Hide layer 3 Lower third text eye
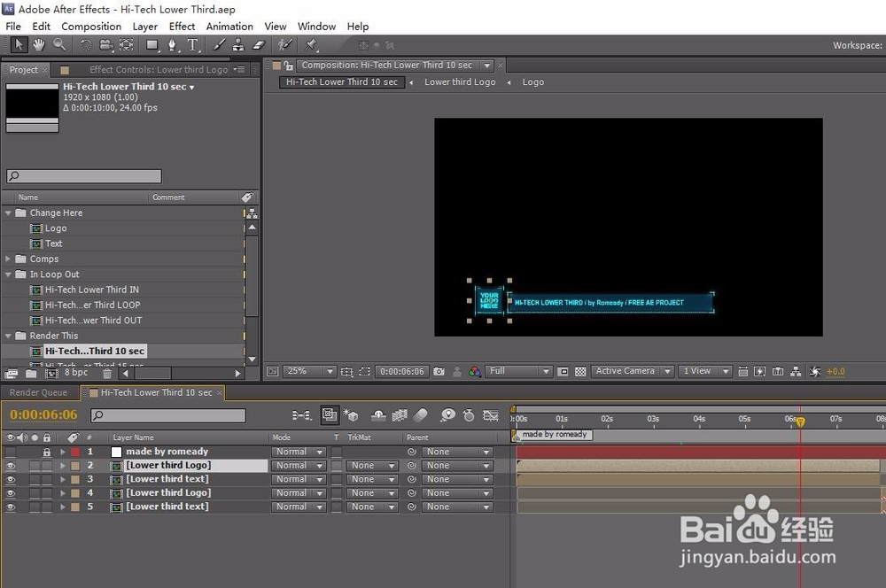886x588 pixels. click(x=10, y=479)
